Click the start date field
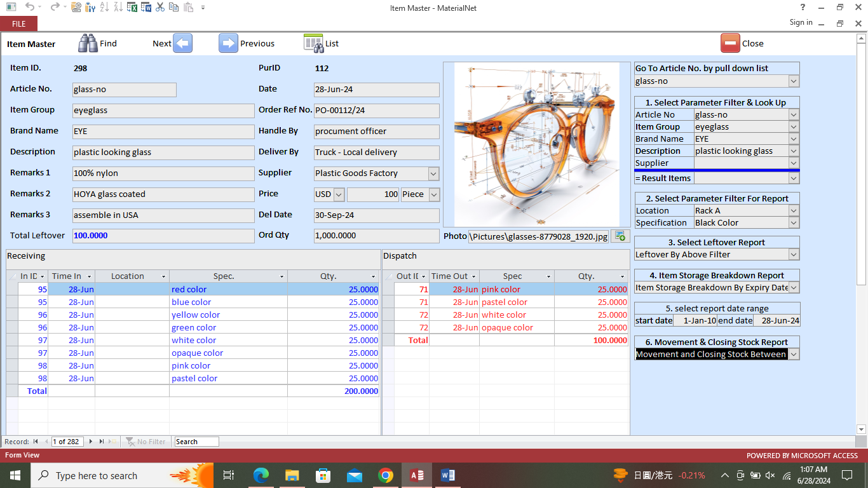This screenshot has height=488, width=868. [x=695, y=321]
